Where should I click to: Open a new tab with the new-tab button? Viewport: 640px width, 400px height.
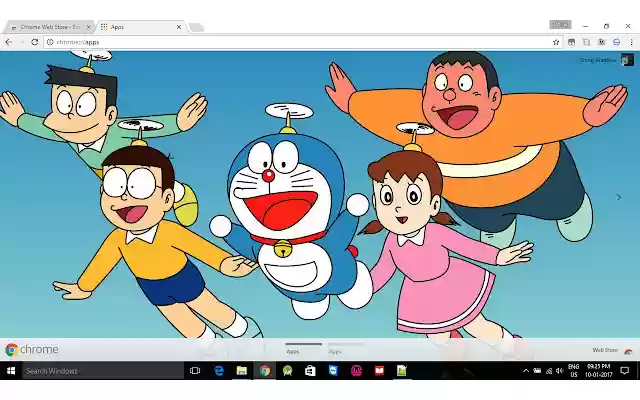pyautogui.click(x=196, y=27)
